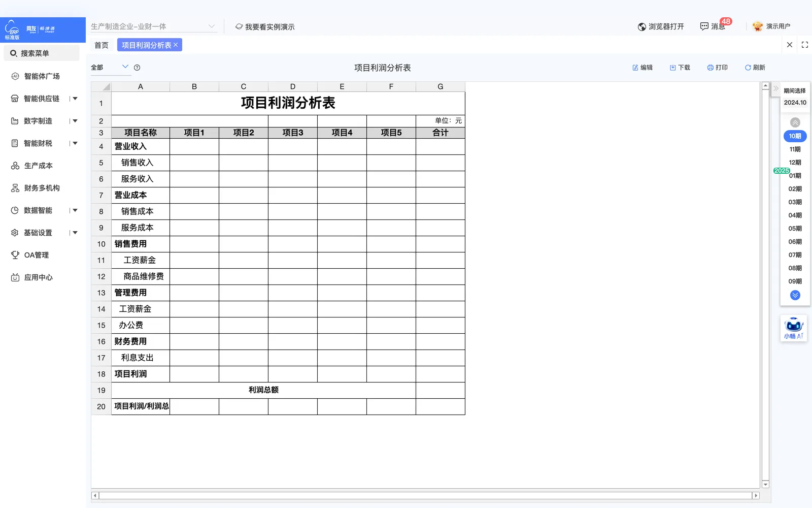Click the 下载 download button

pyautogui.click(x=680, y=68)
